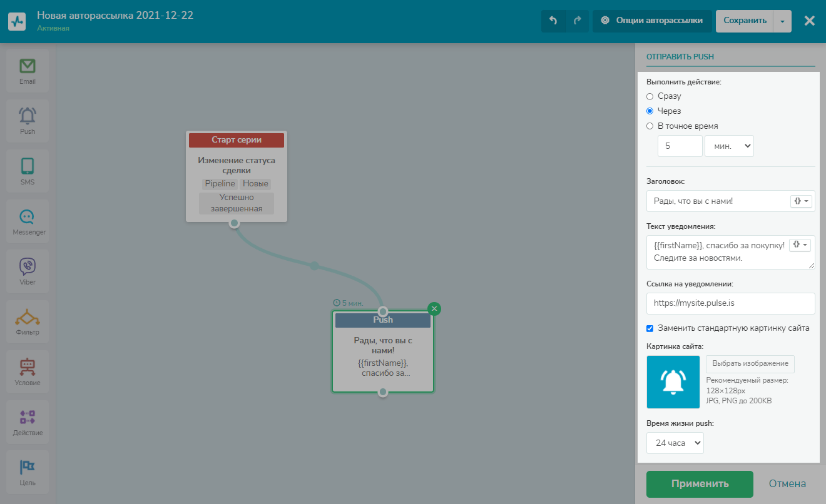This screenshot has width=826, height=504.
Task: Select the Условие block icon
Action: [x=27, y=367]
